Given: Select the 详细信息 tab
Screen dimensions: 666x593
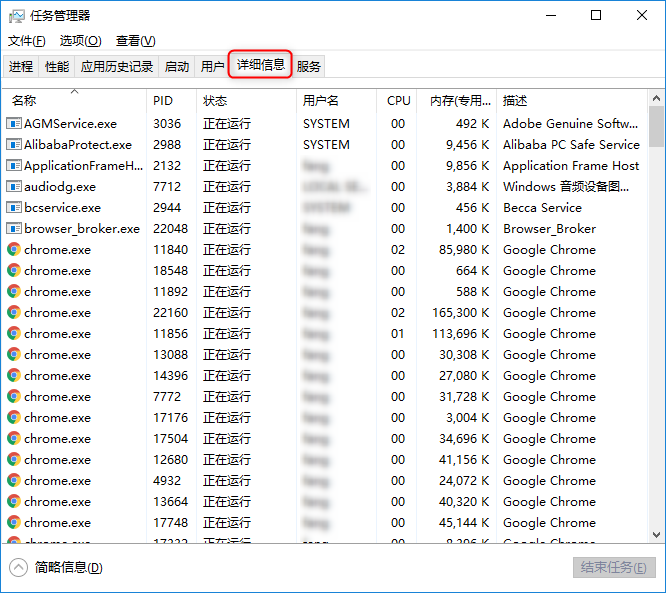Looking at the screenshot, I should coord(260,65).
